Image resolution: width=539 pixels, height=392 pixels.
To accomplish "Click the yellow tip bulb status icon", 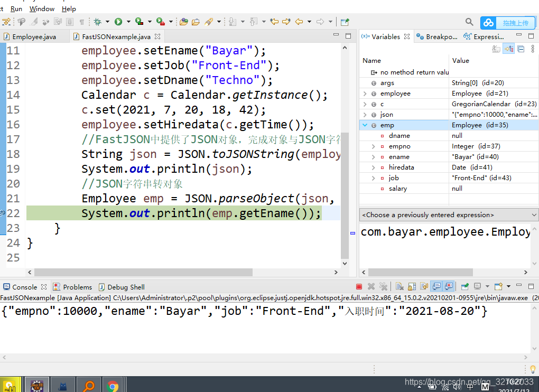I will coord(533,369).
